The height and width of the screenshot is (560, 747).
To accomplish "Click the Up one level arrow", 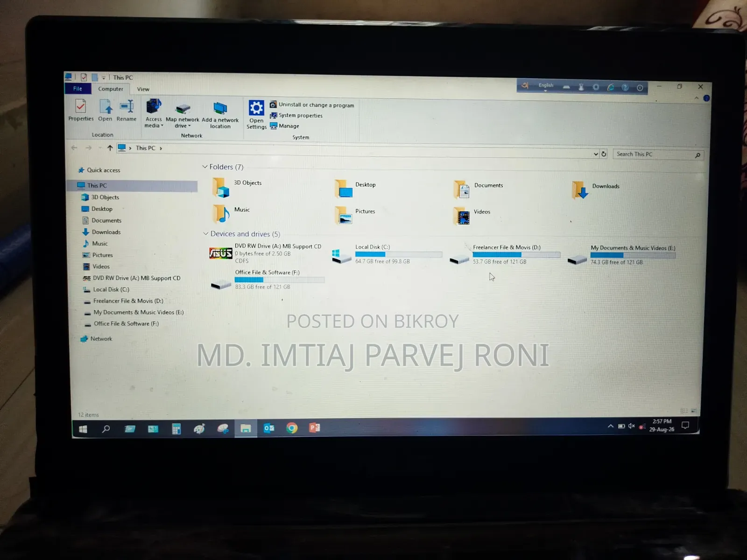I will point(110,148).
